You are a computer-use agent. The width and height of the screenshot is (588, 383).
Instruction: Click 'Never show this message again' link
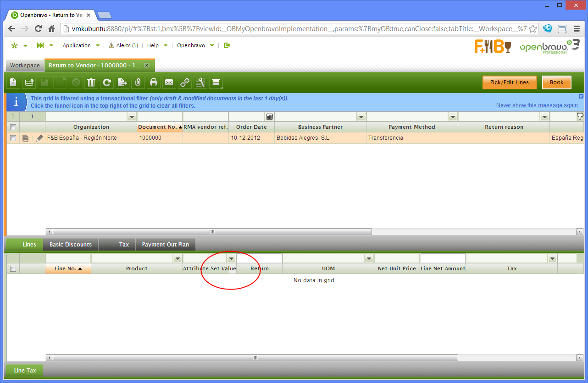click(x=537, y=105)
